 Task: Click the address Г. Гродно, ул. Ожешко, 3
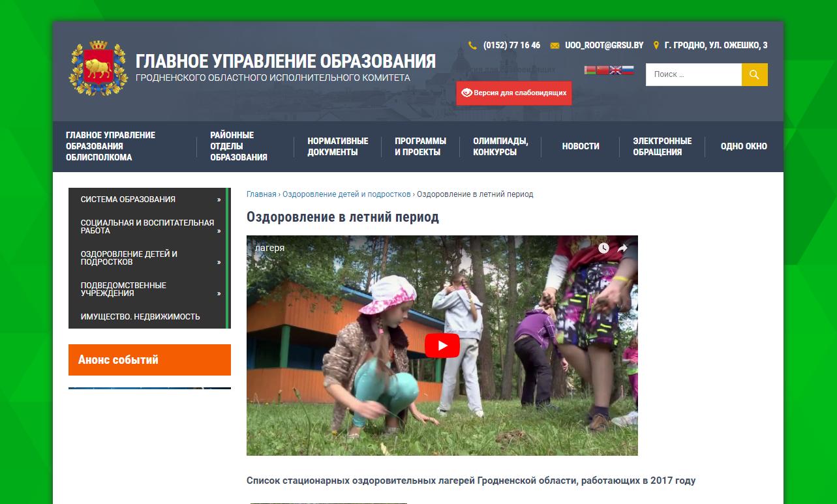click(716, 46)
